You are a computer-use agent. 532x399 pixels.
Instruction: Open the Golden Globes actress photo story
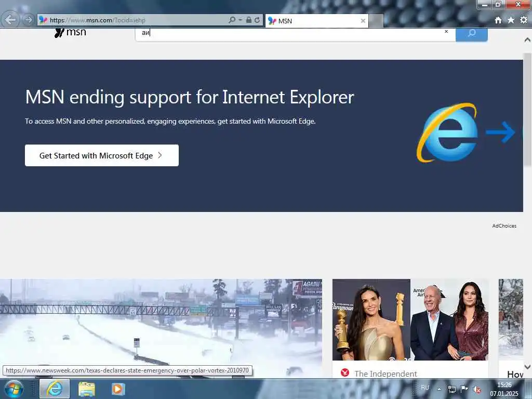pos(410,320)
